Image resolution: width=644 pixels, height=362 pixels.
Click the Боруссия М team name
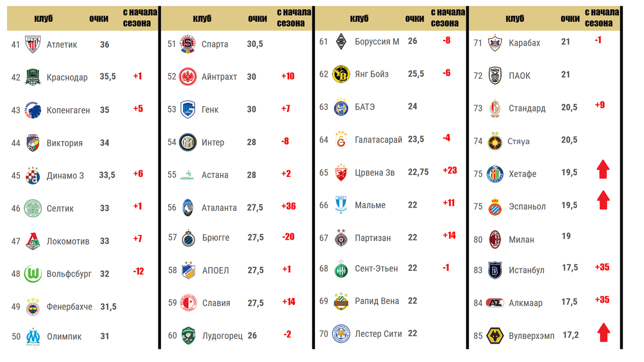(377, 41)
